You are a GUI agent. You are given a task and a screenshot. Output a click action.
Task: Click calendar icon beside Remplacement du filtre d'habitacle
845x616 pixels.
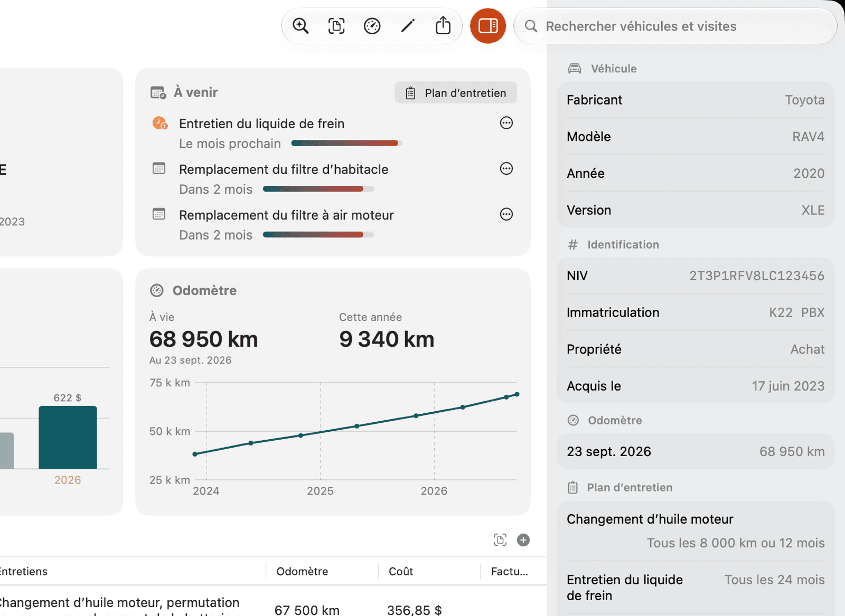pyautogui.click(x=159, y=169)
